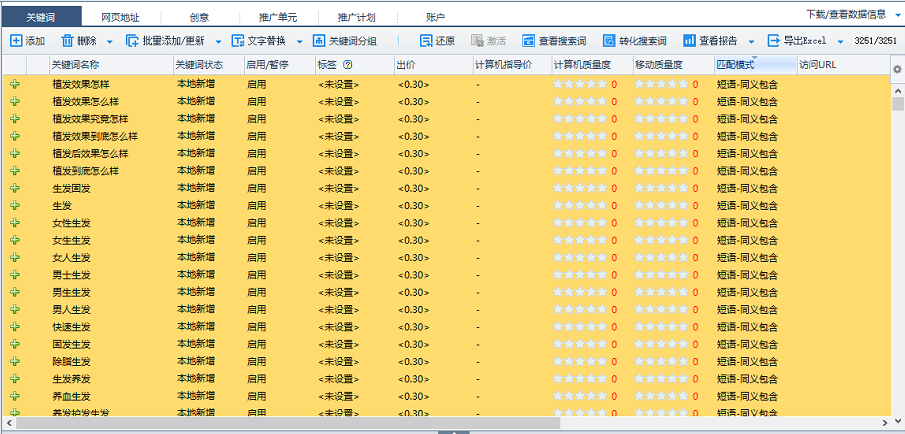This screenshot has height=434, width=905.
Task: Sort by 出价 column header
Action: tap(433, 65)
